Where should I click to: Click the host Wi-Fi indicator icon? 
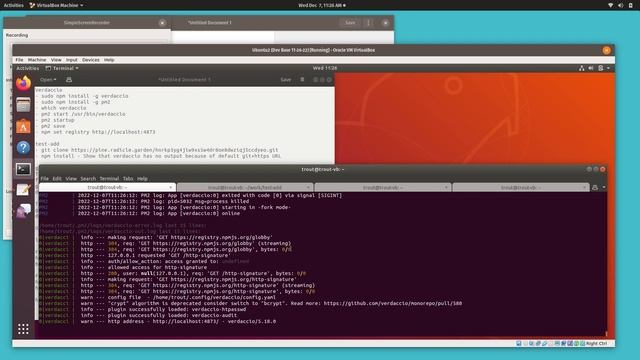click(x=611, y=5)
